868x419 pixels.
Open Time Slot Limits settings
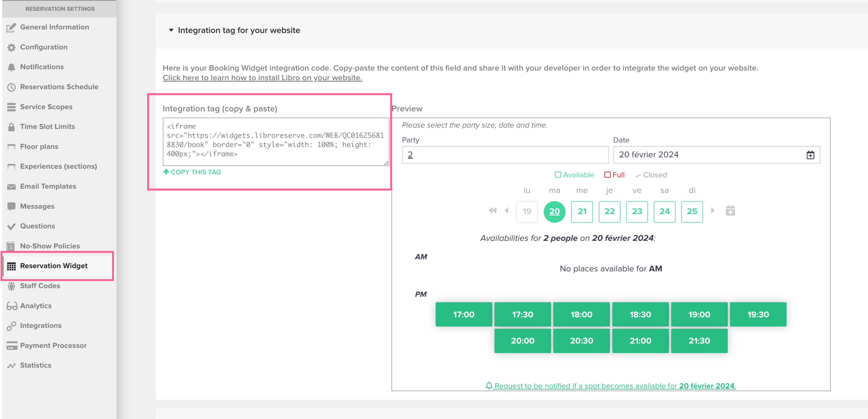(47, 127)
